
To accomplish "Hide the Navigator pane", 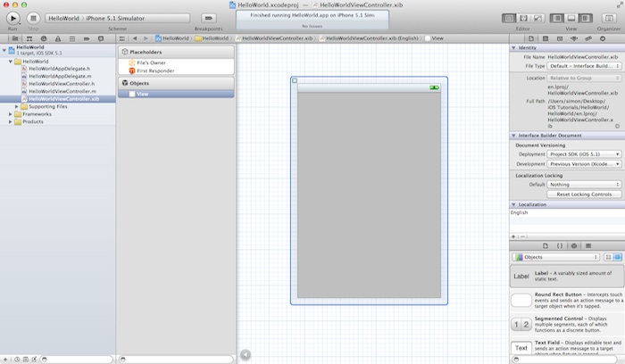I will 557,18.
